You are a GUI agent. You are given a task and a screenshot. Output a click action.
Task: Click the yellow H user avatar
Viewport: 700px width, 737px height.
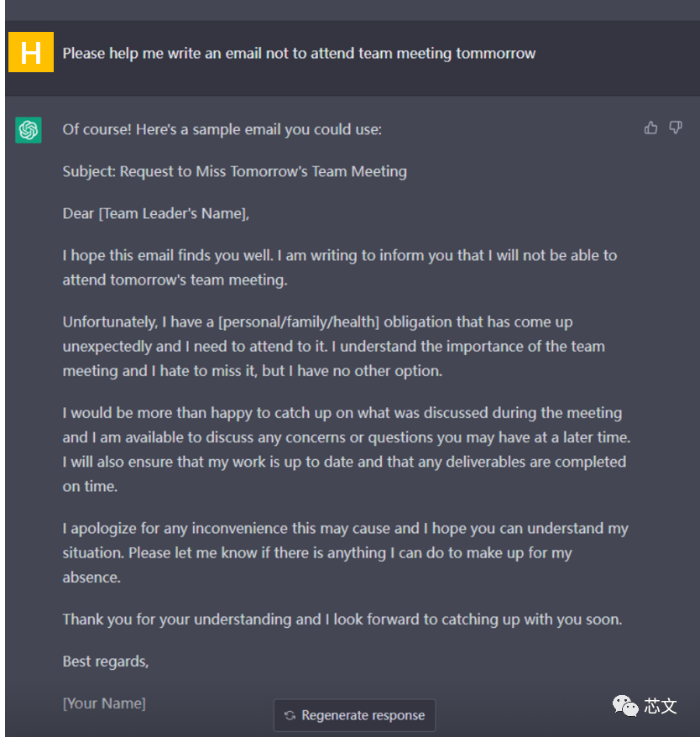point(30,52)
